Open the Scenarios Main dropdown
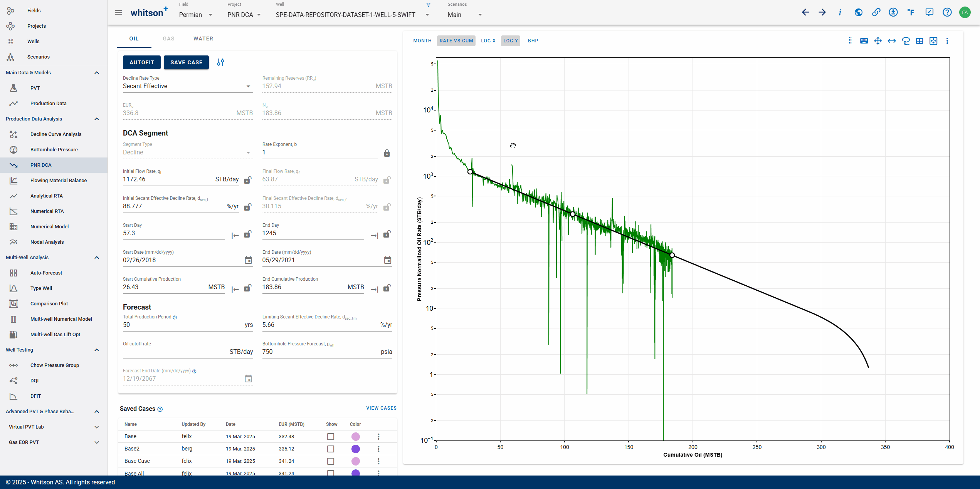This screenshot has height=489, width=980. click(x=465, y=15)
